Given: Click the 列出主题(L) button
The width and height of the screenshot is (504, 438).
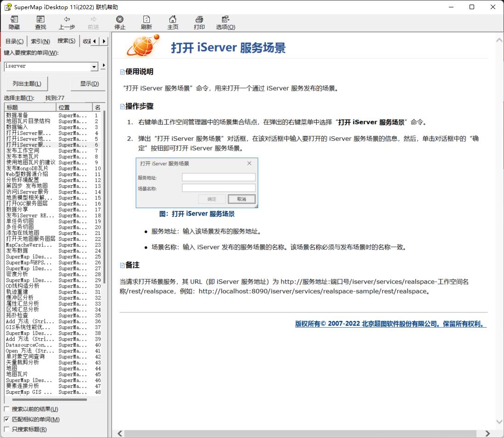Looking at the screenshot, I should pyautogui.click(x=27, y=84).
